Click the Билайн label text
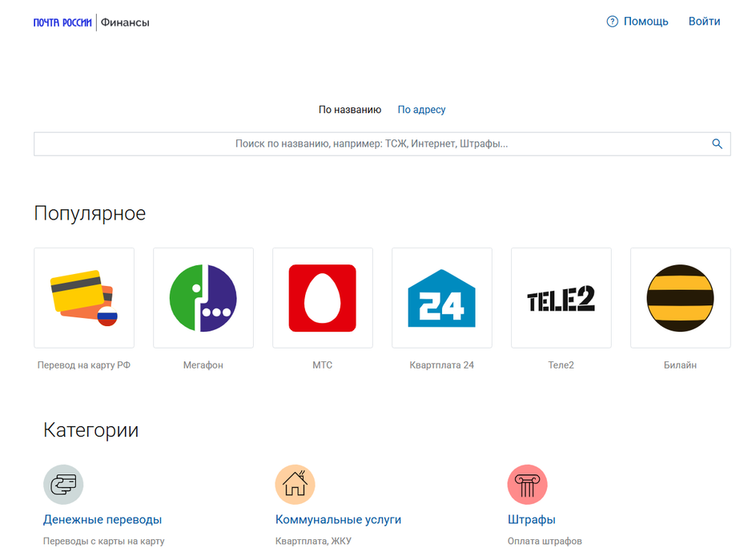This screenshot has width=756, height=560. point(680,365)
